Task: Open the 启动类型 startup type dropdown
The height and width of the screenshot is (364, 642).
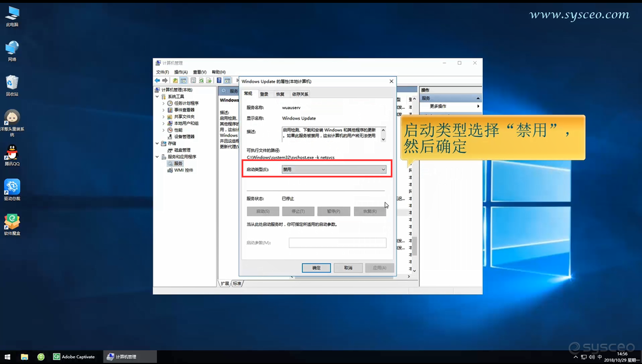Action: (x=334, y=169)
